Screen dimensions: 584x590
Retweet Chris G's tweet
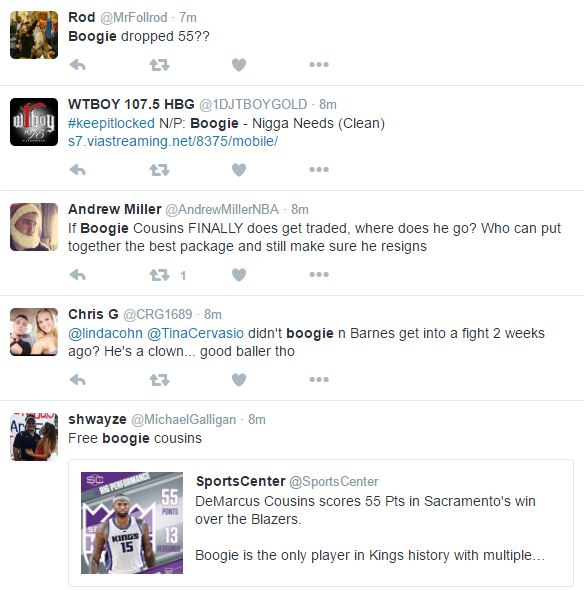[x=160, y=380]
